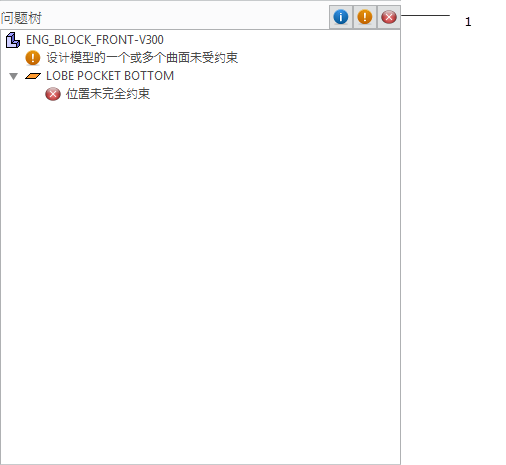
Task: Select the 位置未完全约束 error message
Action: (x=108, y=94)
